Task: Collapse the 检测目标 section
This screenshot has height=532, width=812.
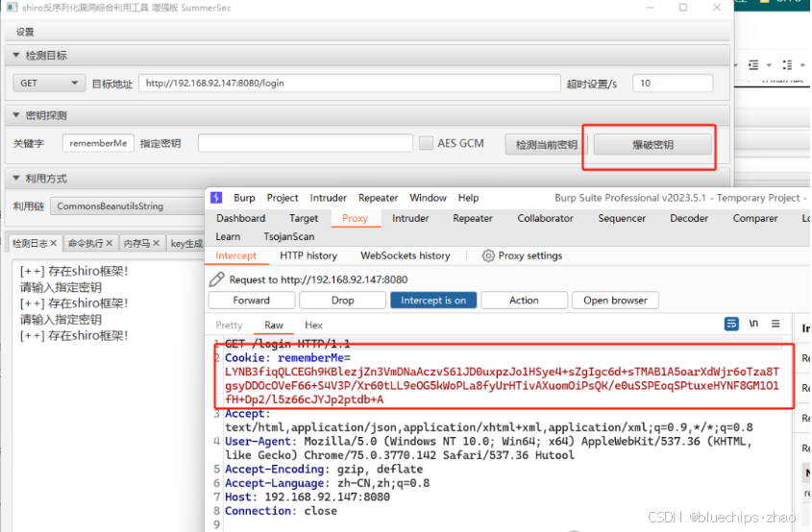Action: [16, 55]
